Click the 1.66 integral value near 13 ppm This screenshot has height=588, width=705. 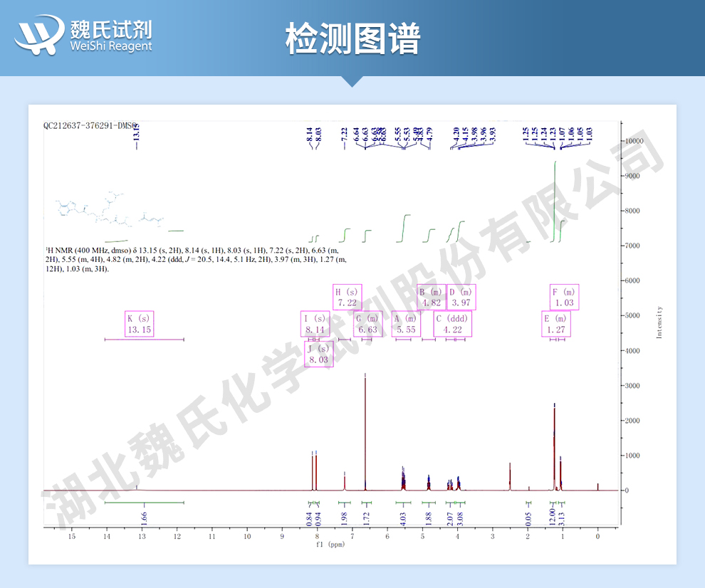coord(144,518)
